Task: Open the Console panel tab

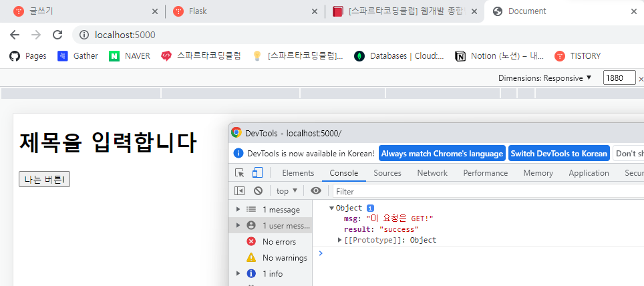Action: pos(344,173)
